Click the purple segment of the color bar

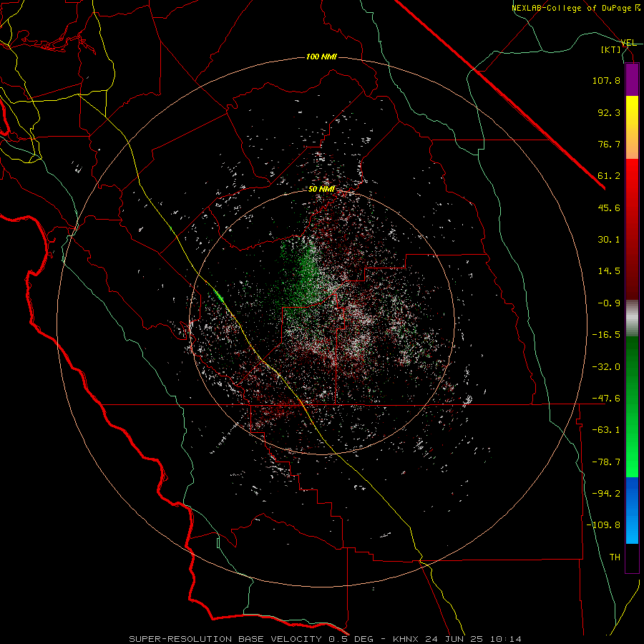632,80
